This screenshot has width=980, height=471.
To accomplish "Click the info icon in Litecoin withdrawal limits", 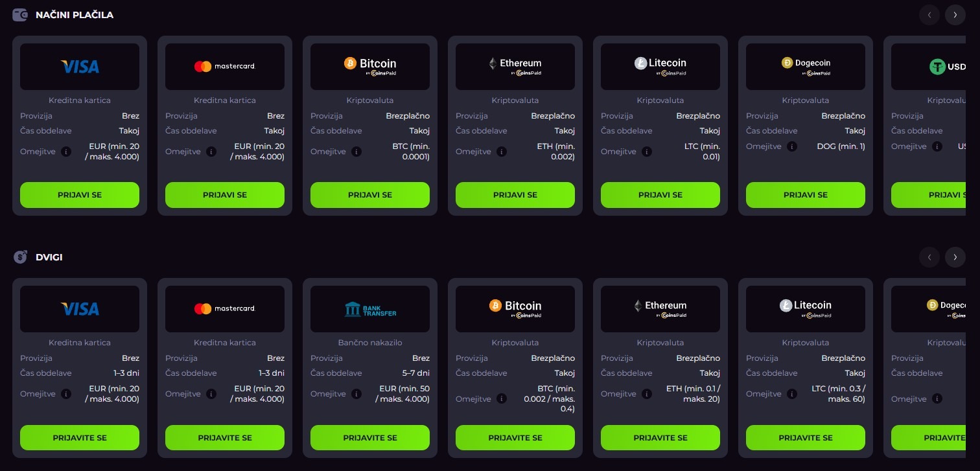I will click(x=792, y=394).
